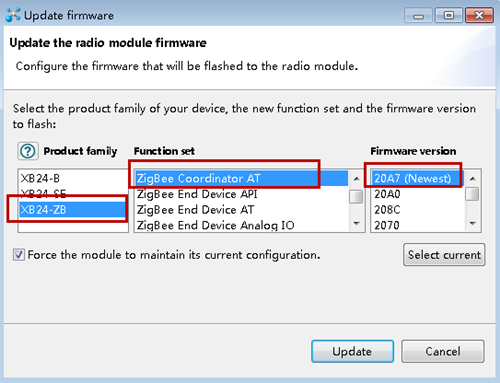The height and width of the screenshot is (383, 500).
Task: Click up arrow of Firmware version list
Action: [x=472, y=179]
